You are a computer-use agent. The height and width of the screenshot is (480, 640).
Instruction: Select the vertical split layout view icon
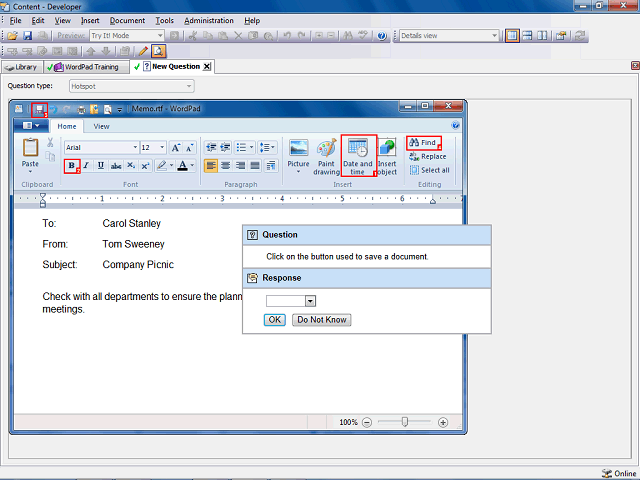[x=542, y=36]
